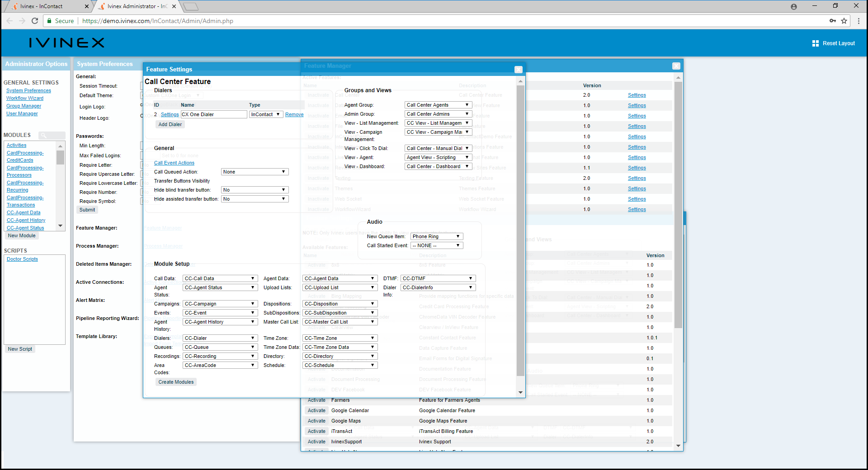
Task: Open Admin Group dropdown
Action: point(438,114)
